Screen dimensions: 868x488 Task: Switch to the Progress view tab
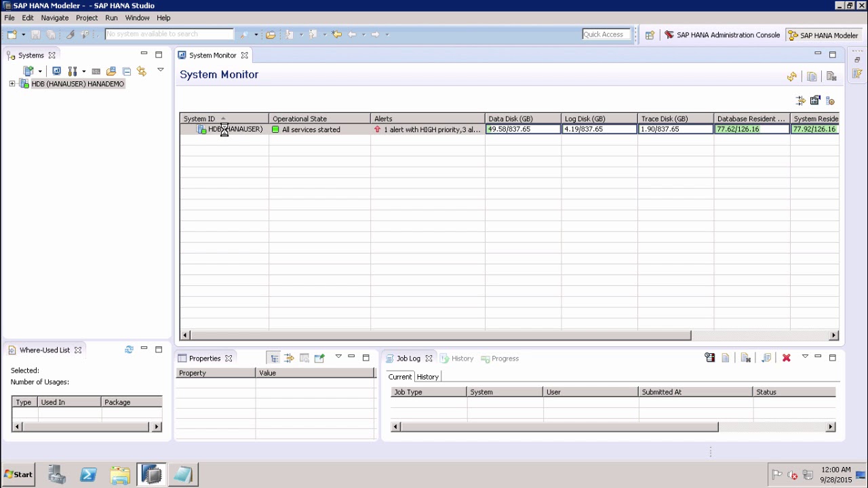500,359
